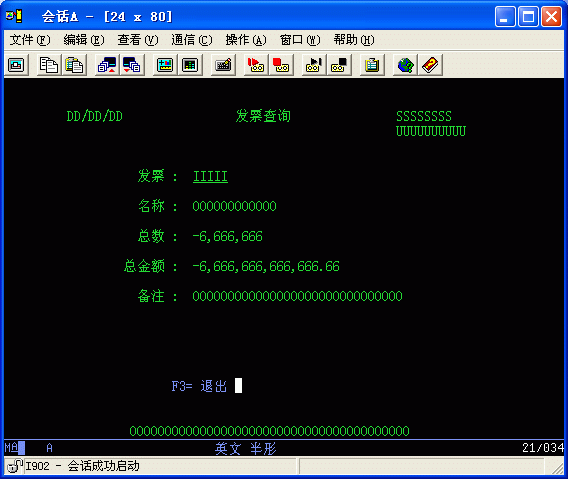Open the Display setup toolbar icon
Screen dimensions: 568x479
pyautogui.click(x=165, y=65)
